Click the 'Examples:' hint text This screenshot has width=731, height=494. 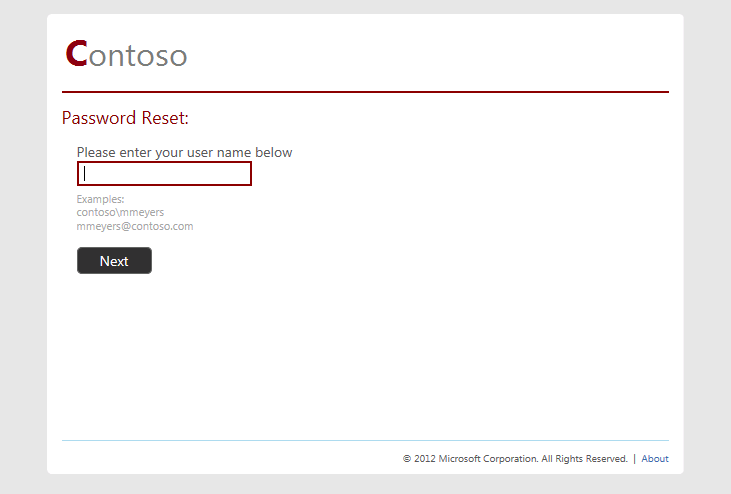[100, 199]
